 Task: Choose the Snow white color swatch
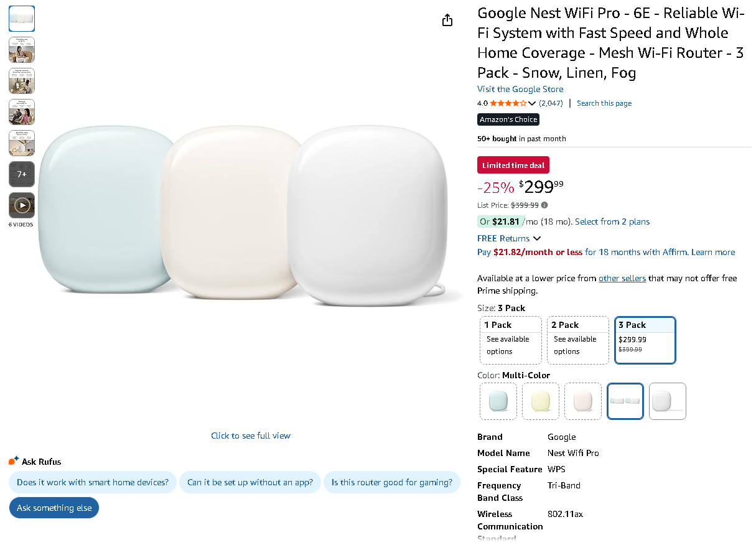[668, 401]
